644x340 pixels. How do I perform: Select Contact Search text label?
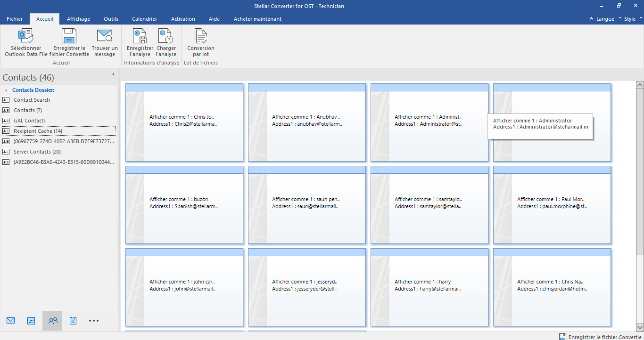tap(32, 100)
